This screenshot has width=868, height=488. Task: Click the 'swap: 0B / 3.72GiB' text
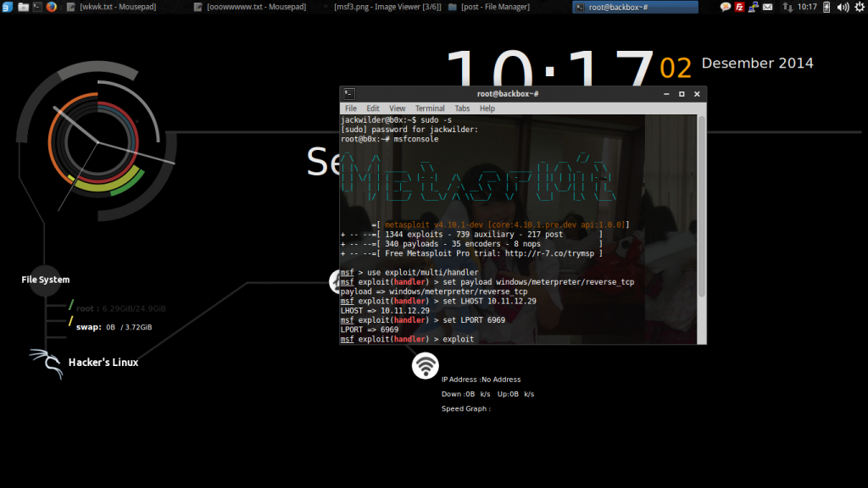coord(114,327)
